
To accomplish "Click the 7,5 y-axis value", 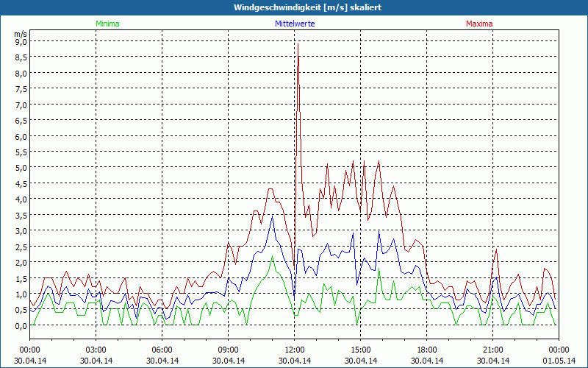I will (x=21, y=89).
